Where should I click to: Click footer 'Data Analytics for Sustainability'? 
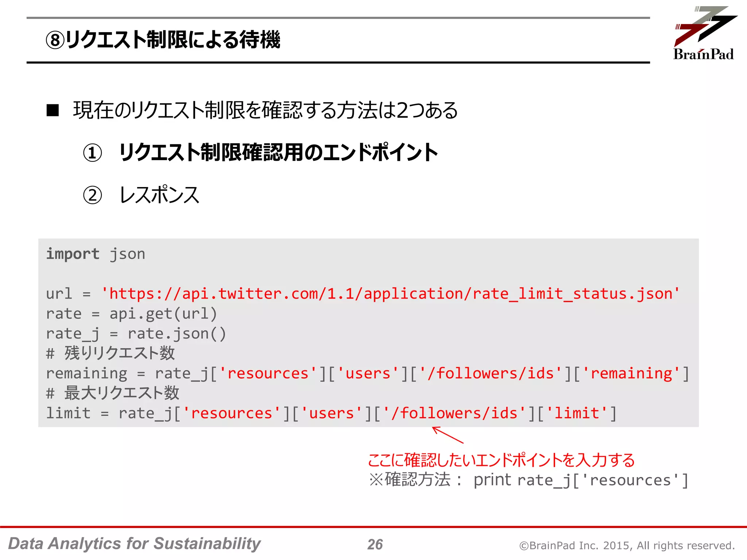(134, 544)
